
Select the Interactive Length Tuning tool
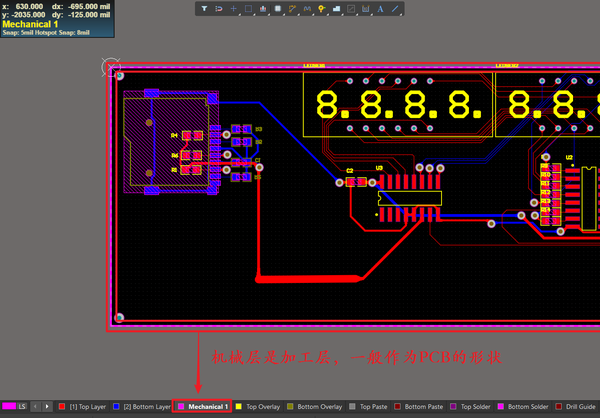(x=307, y=9)
